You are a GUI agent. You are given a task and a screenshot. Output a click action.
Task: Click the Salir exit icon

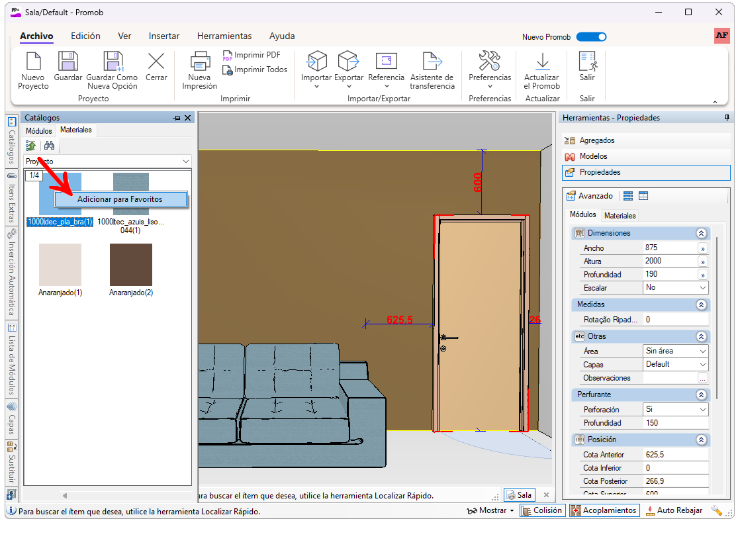587,63
